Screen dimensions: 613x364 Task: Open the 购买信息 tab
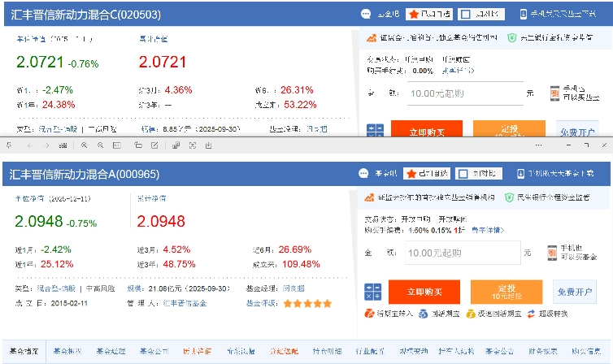(586, 351)
